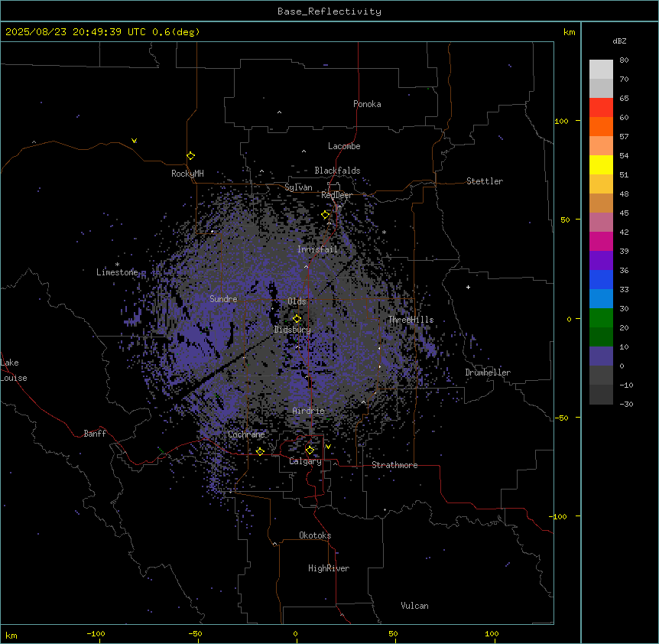Image resolution: width=659 pixels, height=644 pixels.
Task: Click the Lake Louise label at left edge
Action: tap(14, 370)
